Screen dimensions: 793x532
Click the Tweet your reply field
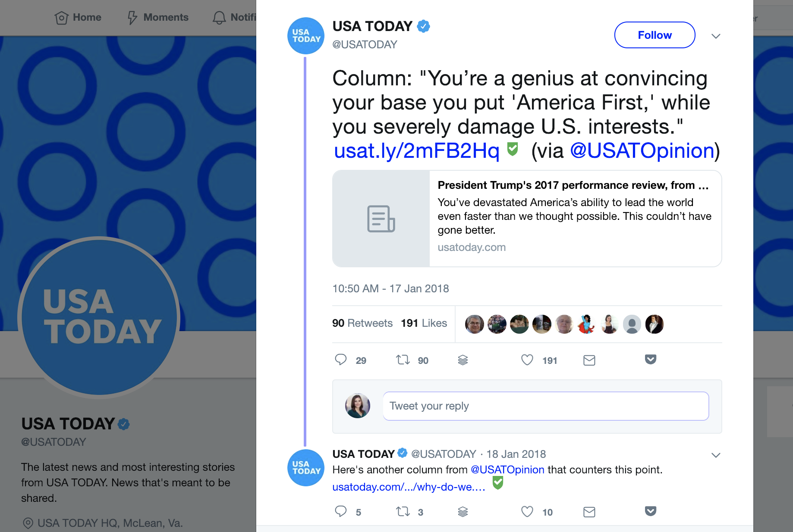point(545,406)
